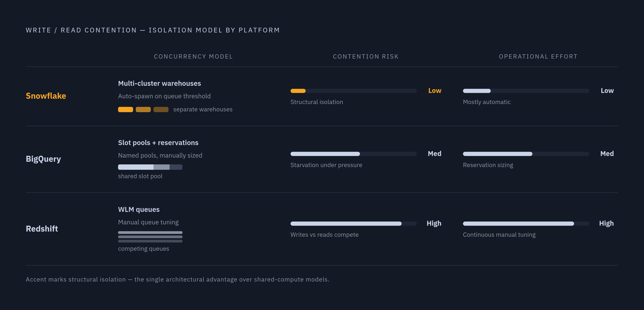Click BigQuery's operational effort bar

point(526,154)
